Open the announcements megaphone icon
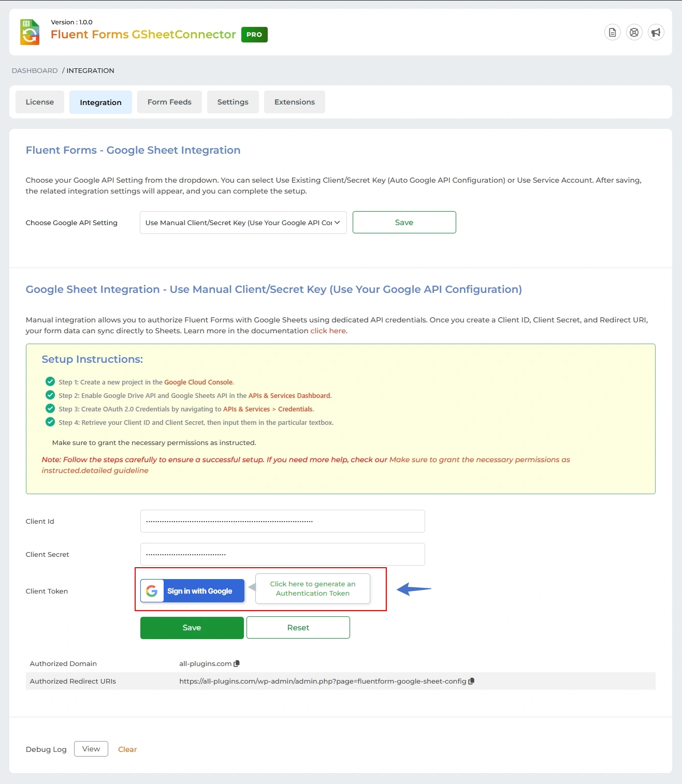 coord(656,32)
